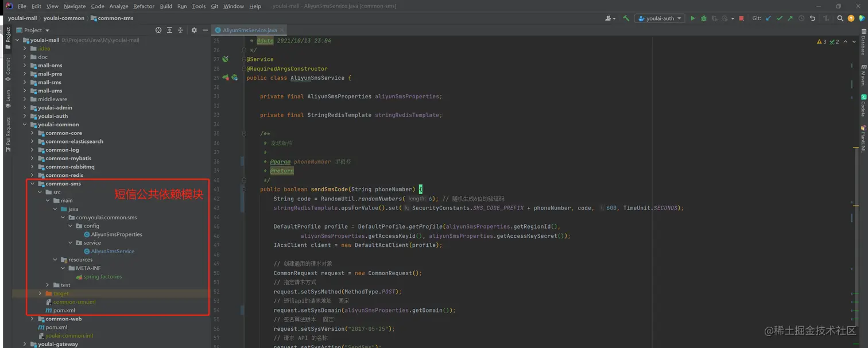Open the Project tool window tab
This screenshot has width=868, height=348.
click(7, 38)
